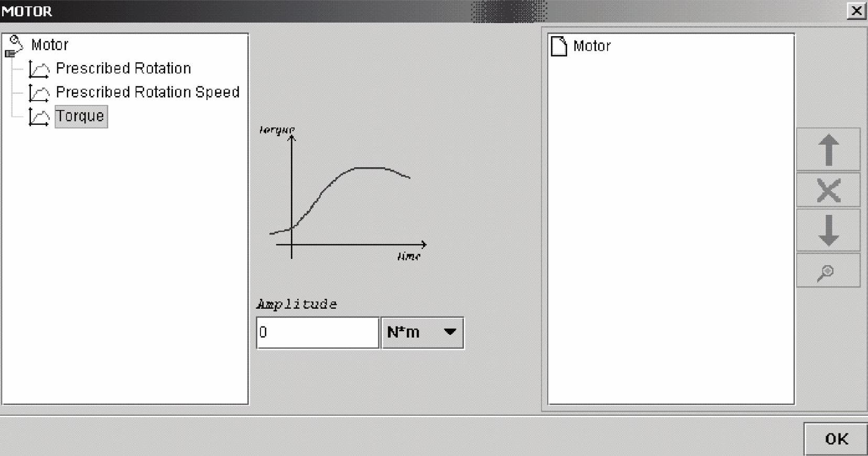Click the curve icon beside Torque

pyautogui.click(x=39, y=116)
